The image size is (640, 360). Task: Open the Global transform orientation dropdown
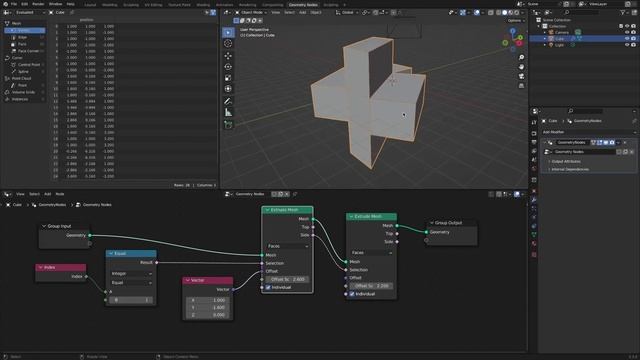347,13
